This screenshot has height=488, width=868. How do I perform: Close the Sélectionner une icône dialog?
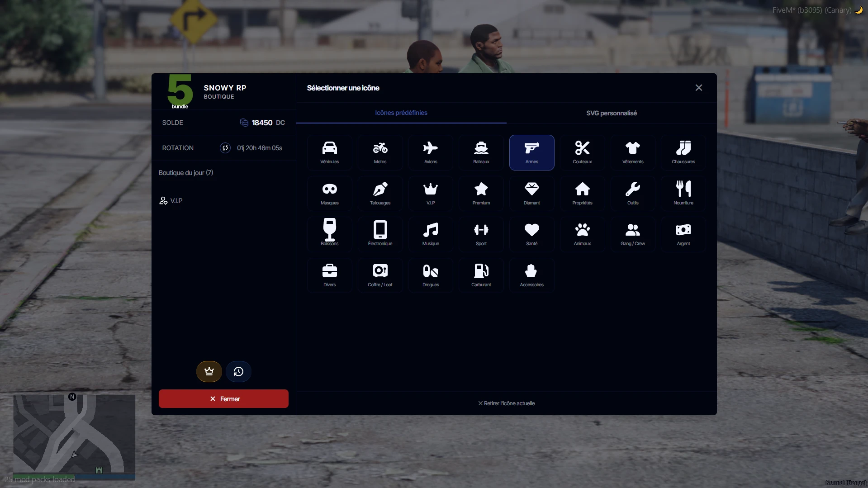[x=699, y=88]
